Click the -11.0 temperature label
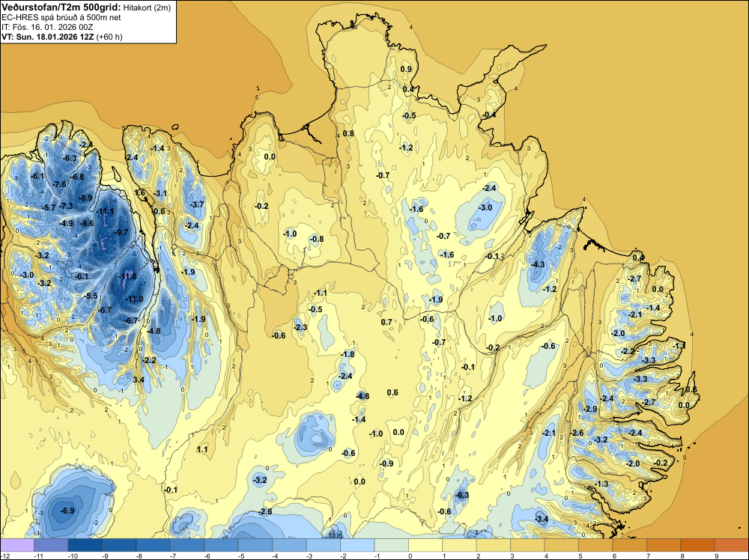Screen dimensions: 749x560 point(134,299)
